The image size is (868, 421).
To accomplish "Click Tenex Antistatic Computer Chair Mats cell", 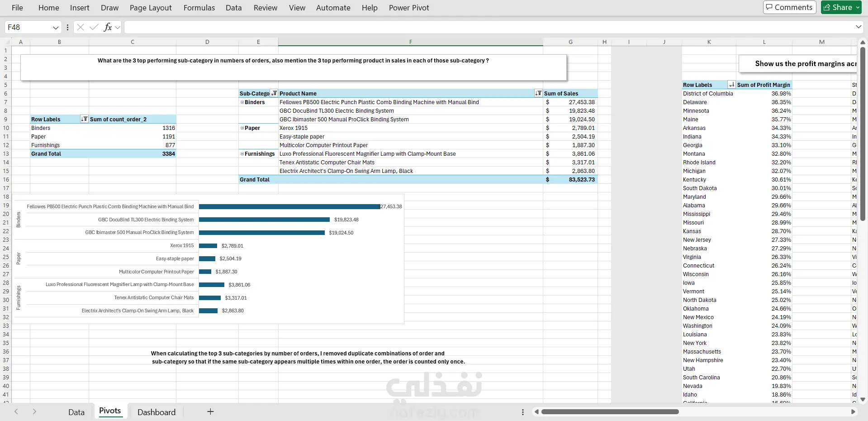I will point(410,163).
